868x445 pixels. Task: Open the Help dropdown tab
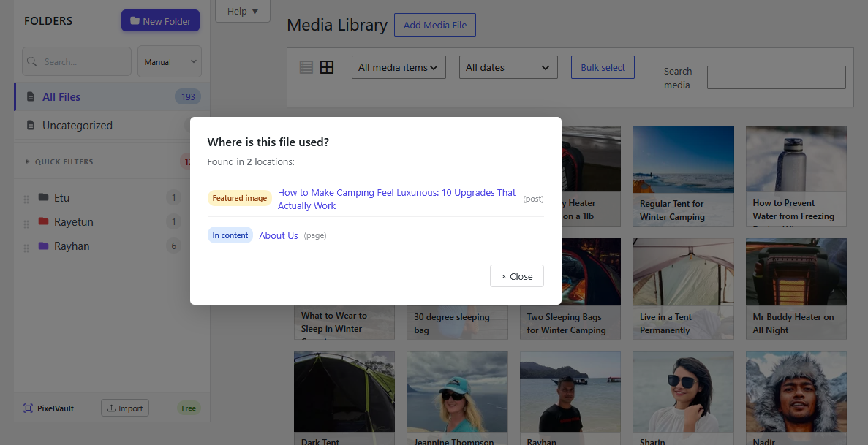point(243,11)
